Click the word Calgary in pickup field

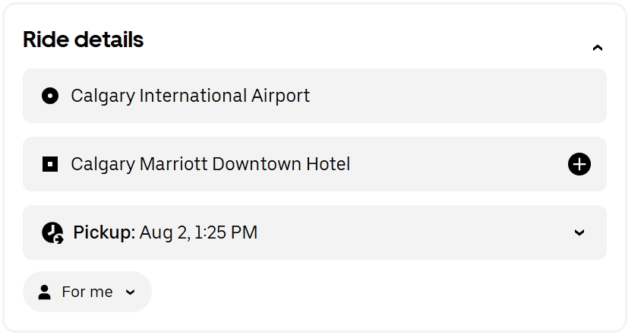pyautogui.click(x=103, y=96)
